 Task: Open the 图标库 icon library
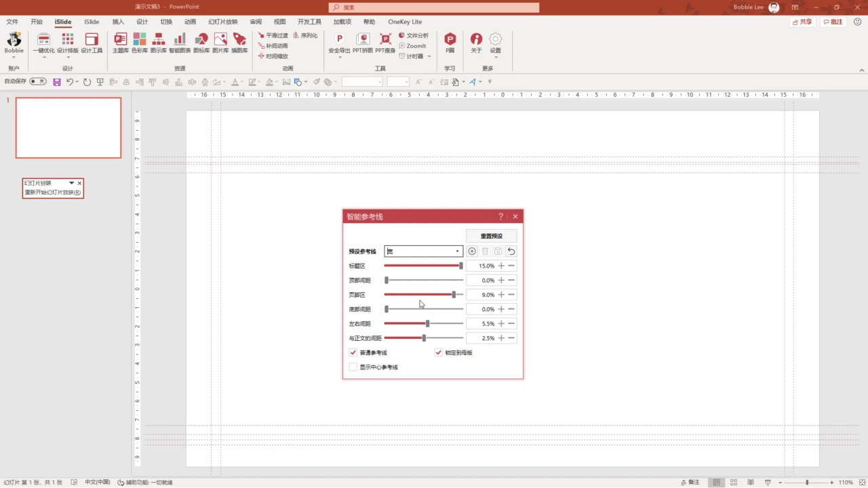pyautogui.click(x=201, y=43)
